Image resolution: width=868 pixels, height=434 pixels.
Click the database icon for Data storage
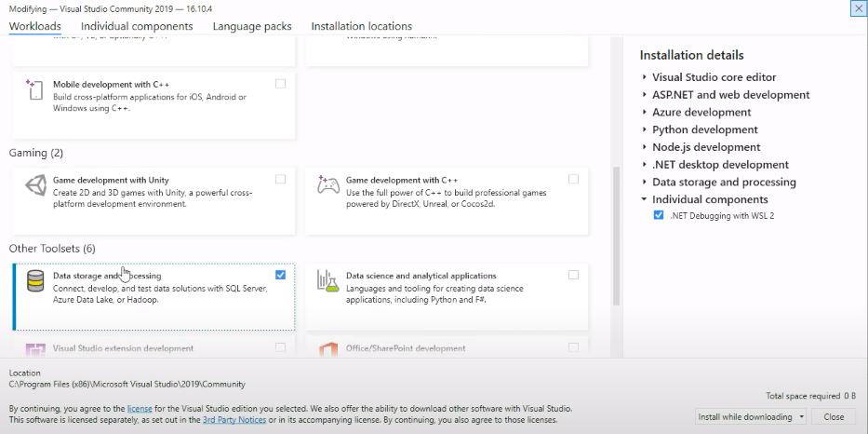(x=34, y=281)
